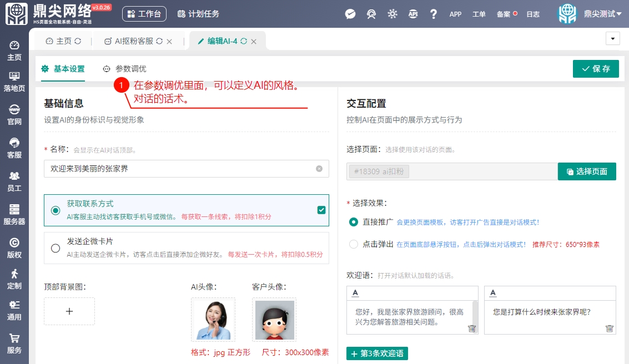Open the tab list dropdown arrow

[x=612, y=38]
